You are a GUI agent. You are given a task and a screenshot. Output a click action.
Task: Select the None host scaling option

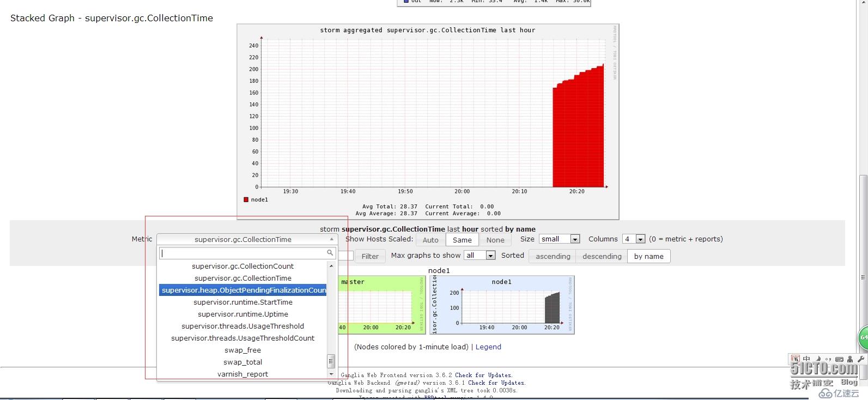495,240
